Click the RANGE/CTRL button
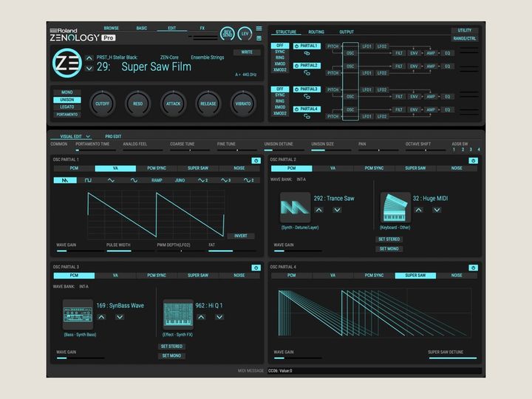The height and width of the screenshot is (399, 532). pos(465,38)
